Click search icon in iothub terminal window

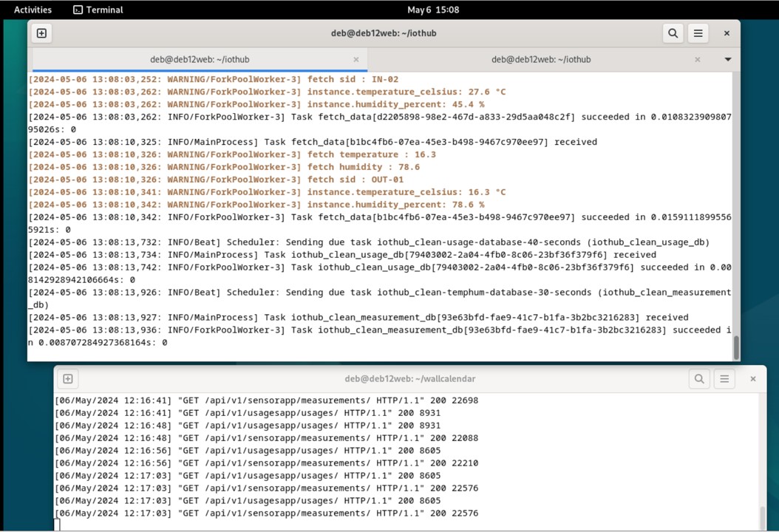[673, 33]
